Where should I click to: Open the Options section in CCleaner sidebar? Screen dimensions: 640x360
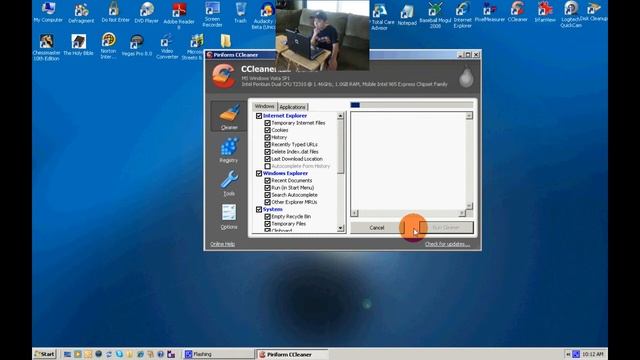pyautogui.click(x=229, y=217)
